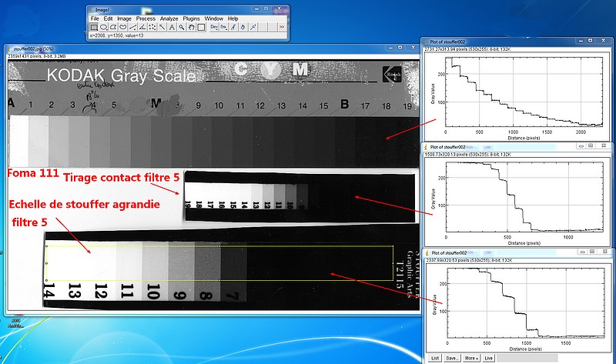Select the Flood Fill tool

coord(243,27)
